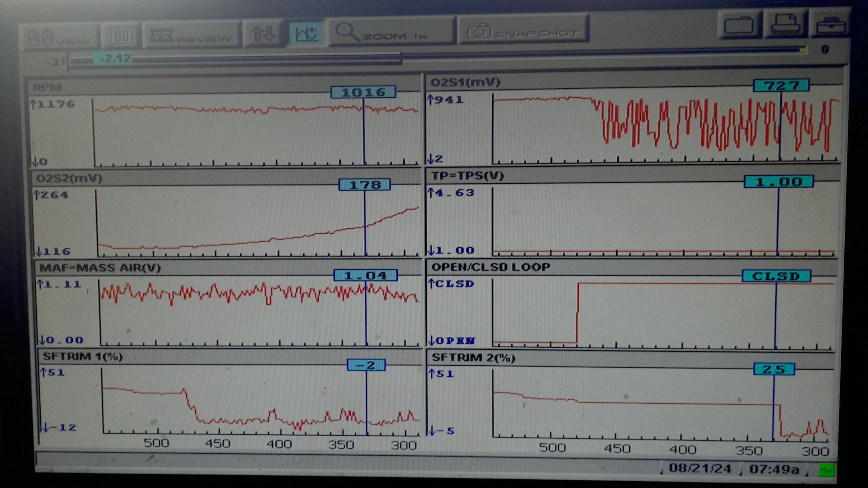
Task: Click the TPS lower limit 1.00 label
Action: [451, 250]
